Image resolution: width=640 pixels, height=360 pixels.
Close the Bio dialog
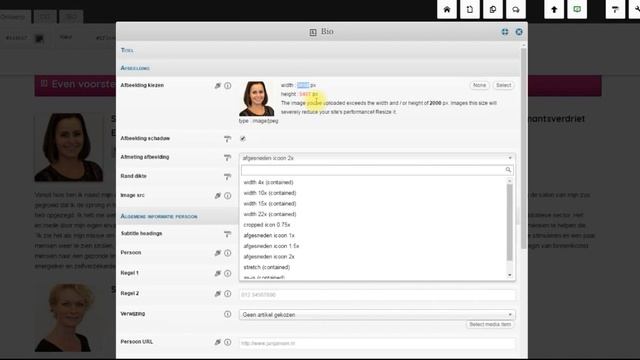point(519,32)
